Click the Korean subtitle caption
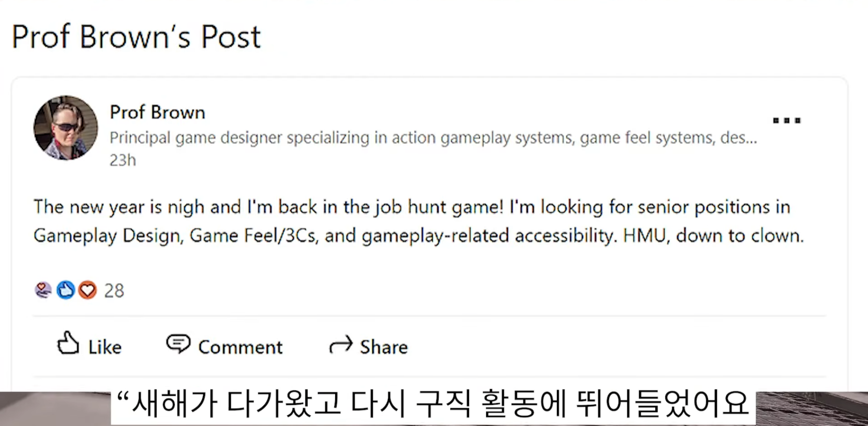The height and width of the screenshot is (426, 868). pyautogui.click(x=434, y=404)
